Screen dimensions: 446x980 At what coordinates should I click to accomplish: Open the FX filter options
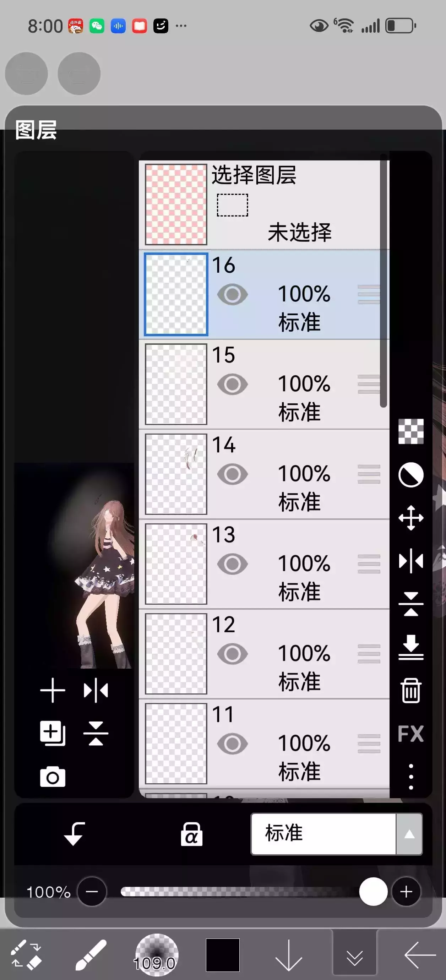coord(410,733)
